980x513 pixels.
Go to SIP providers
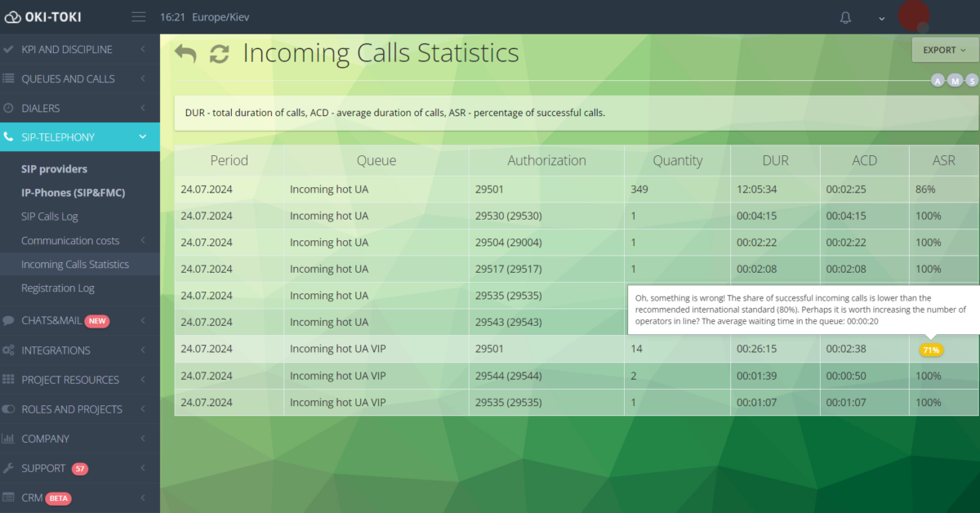coord(54,169)
